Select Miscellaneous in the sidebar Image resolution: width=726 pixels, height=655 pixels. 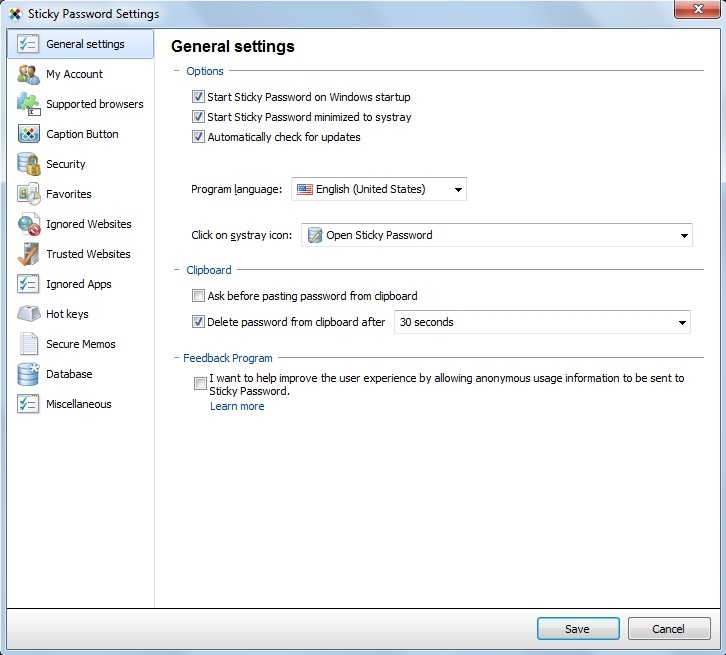(x=81, y=404)
